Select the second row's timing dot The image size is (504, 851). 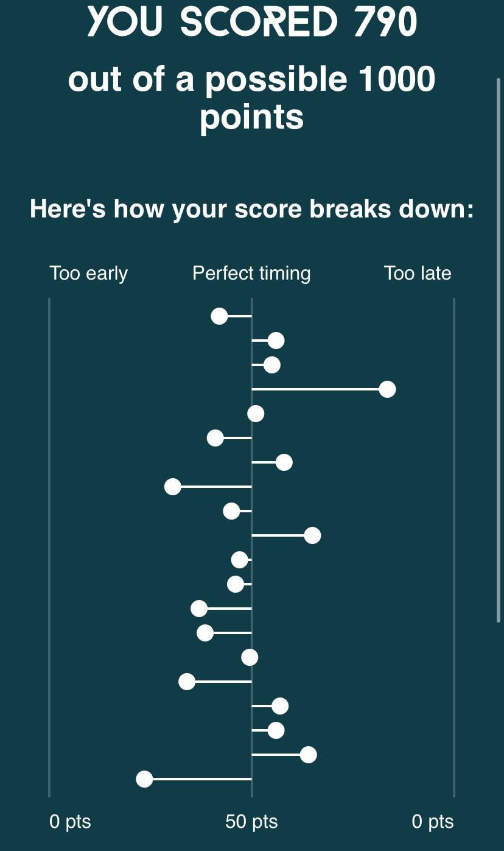pyautogui.click(x=276, y=341)
